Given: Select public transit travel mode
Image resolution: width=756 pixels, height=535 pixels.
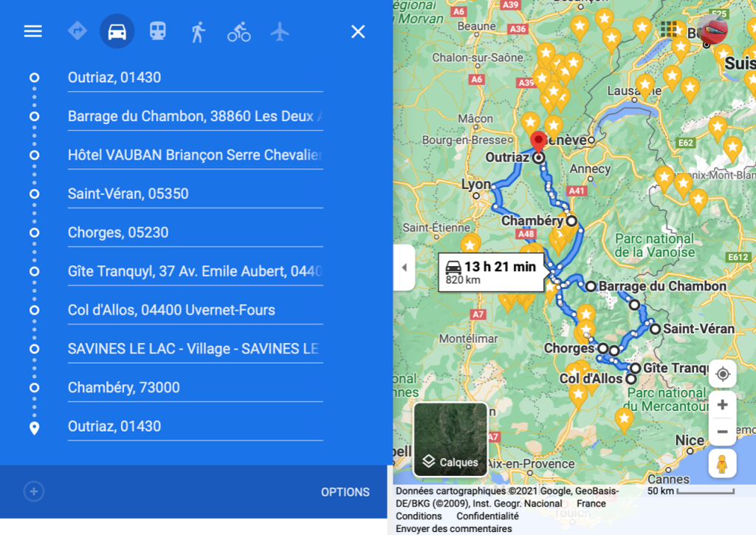Looking at the screenshot, I should coord(158,31).
